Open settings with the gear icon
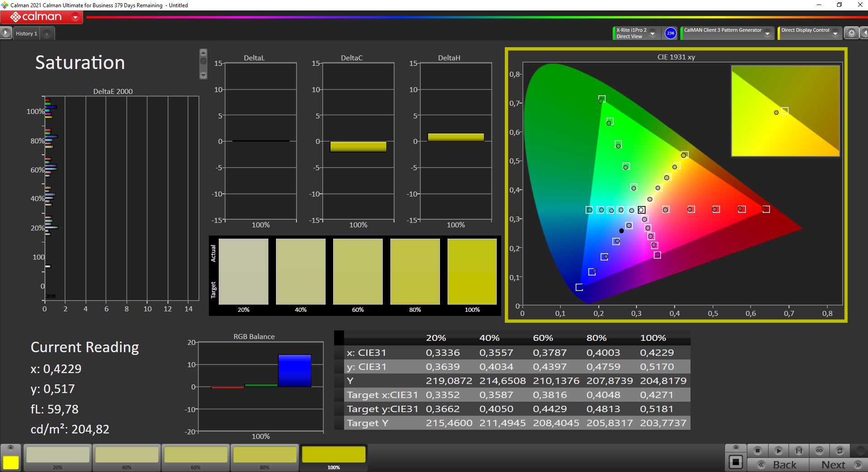The image size is (868, 472). 851,33
